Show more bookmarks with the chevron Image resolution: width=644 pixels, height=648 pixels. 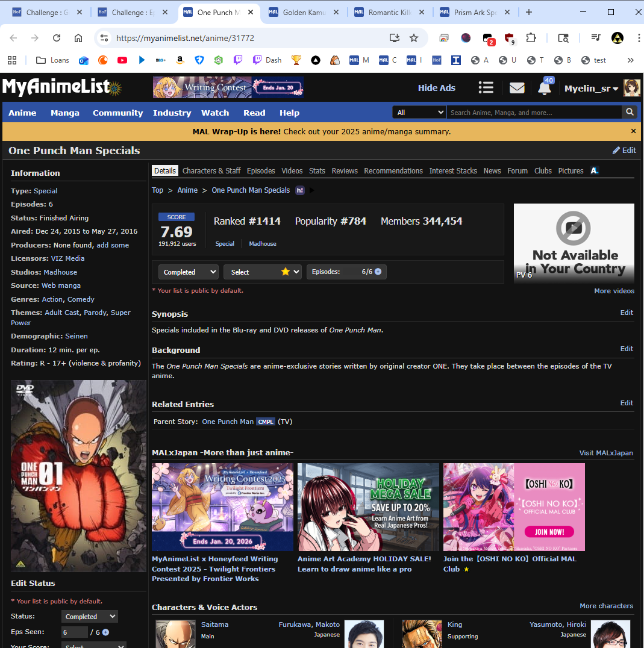[630, 60]
